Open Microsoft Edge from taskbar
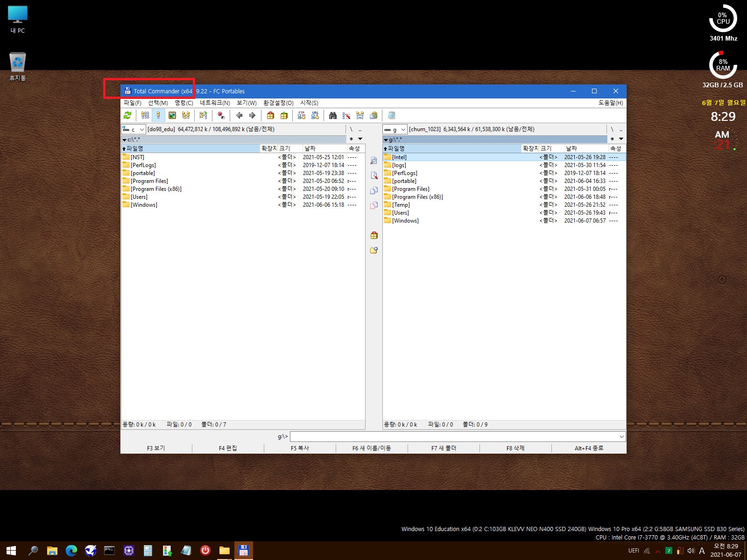Image resolution: width=747 pixels, height=560 pixels. point(71,551)
